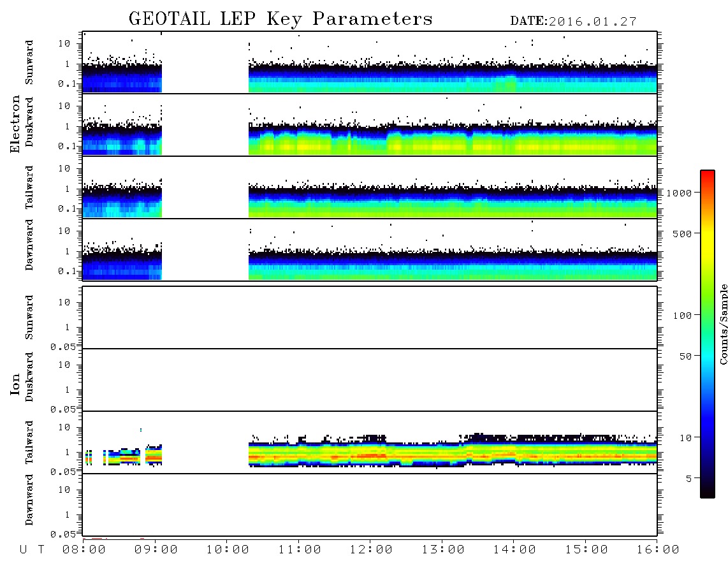
Task: Click the Electron Duskward panel label
Action: click(29, 122)
